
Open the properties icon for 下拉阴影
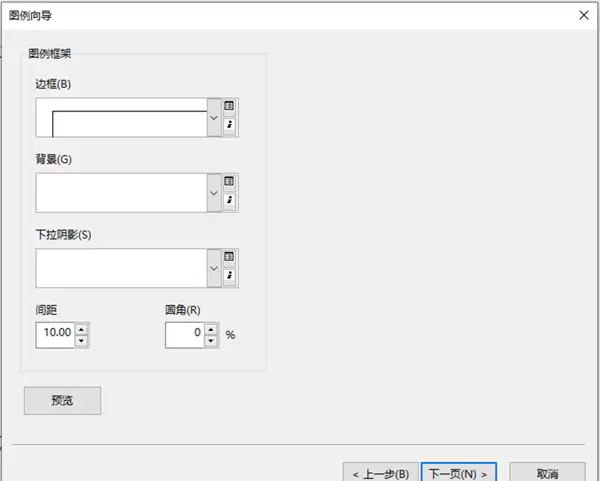(x=229, y=276)
